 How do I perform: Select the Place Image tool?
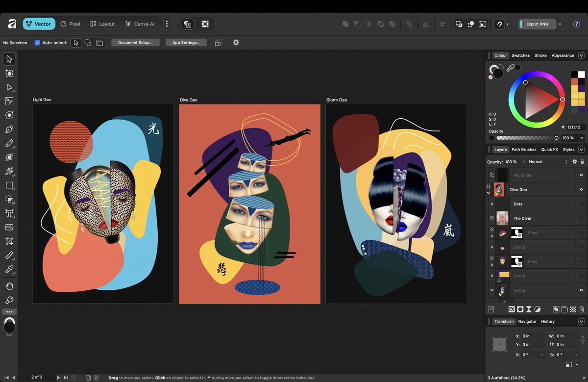tap(9, 228)
